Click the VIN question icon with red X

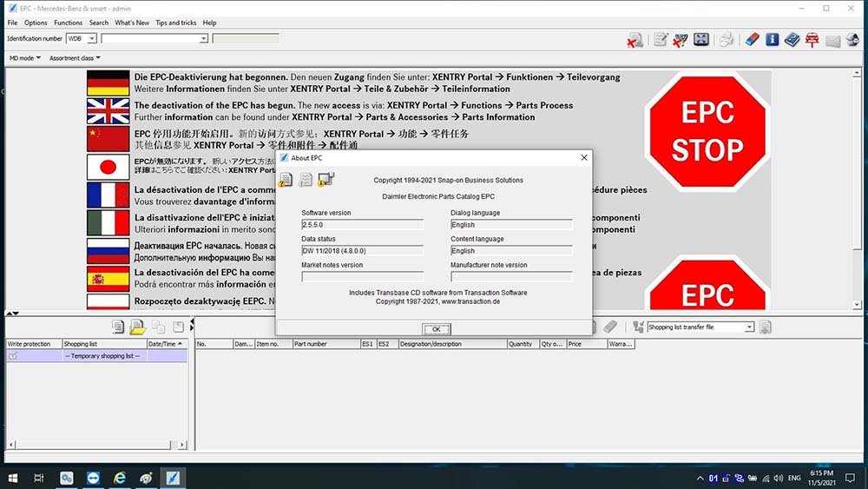point(681,40)
